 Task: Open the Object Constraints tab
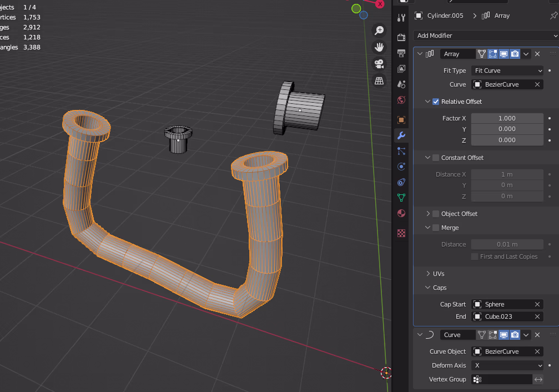[401, 182]
